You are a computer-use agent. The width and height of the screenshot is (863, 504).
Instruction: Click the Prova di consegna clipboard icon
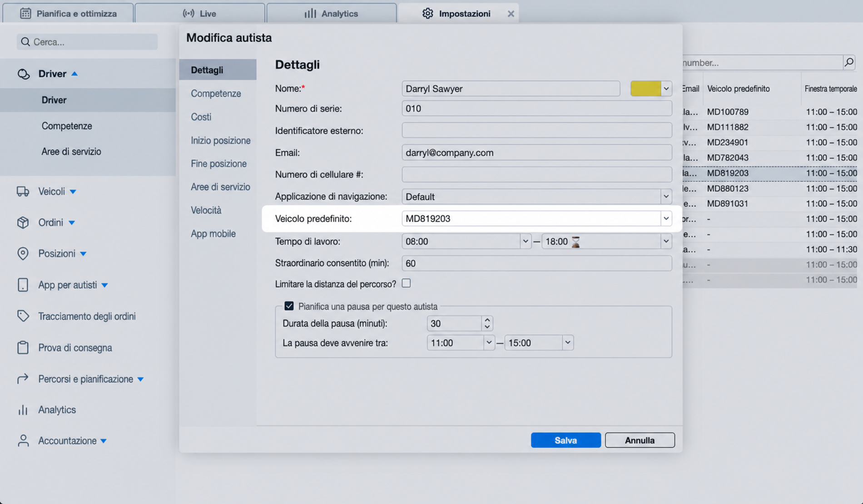click(x=23, y=347)
